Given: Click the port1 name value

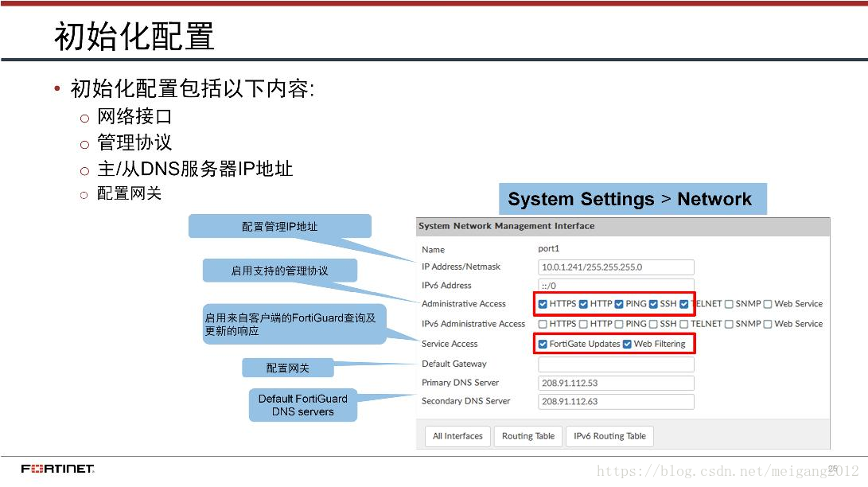Looking at the screenshot, I should coord(549,248).
